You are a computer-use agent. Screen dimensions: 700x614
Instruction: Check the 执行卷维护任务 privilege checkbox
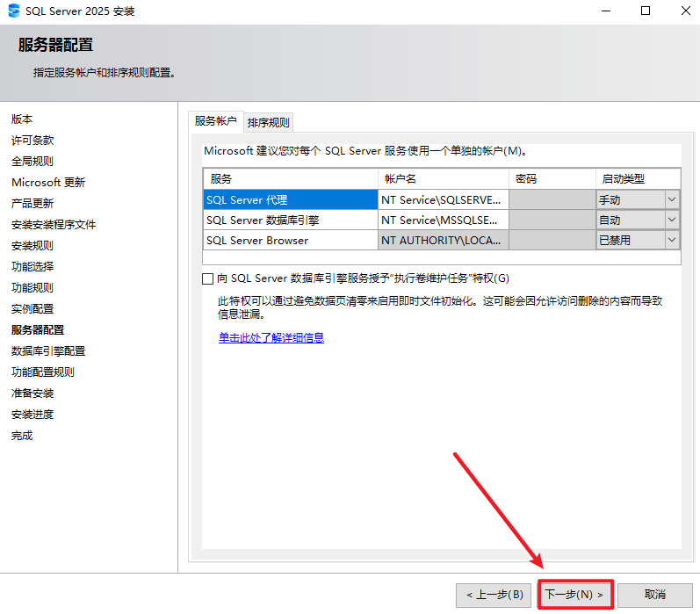pos(208,278)
